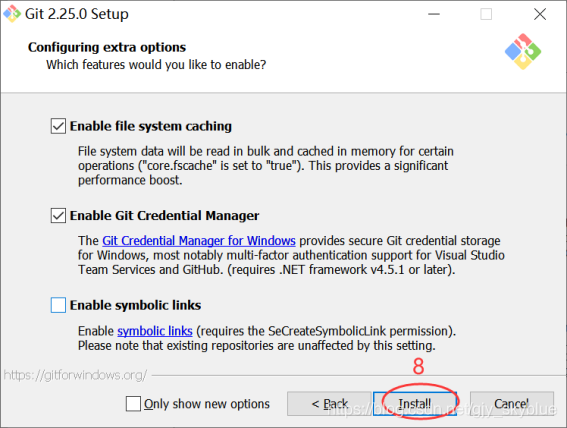Start installation with Install button
Viewport: 567px width, 428px height.
click(415, 403)
